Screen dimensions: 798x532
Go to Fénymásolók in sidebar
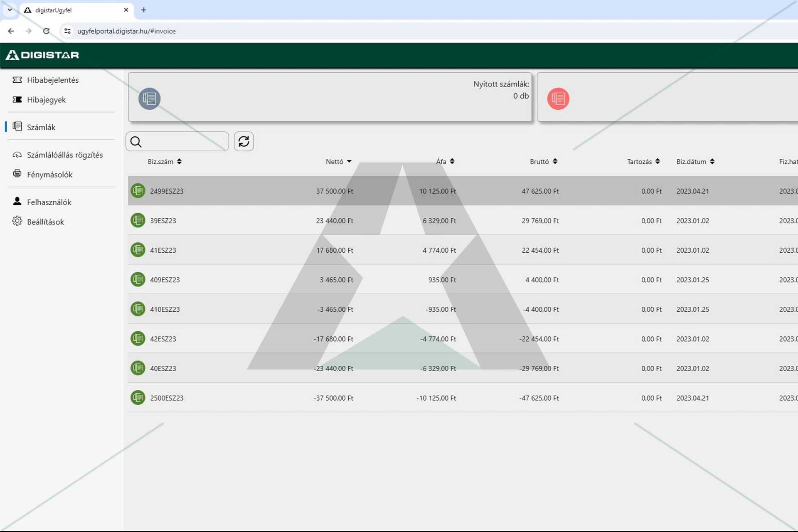49,175
